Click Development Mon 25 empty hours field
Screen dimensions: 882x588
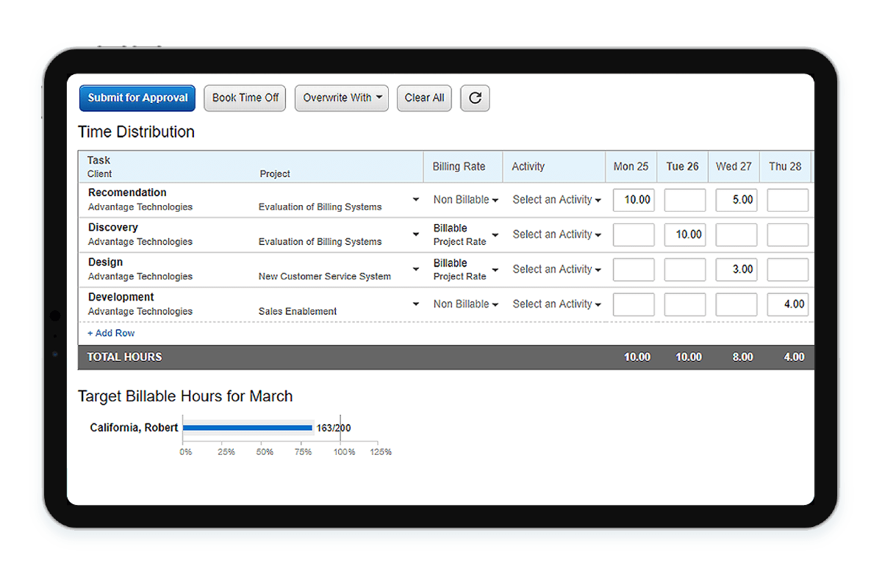(634, 304)
